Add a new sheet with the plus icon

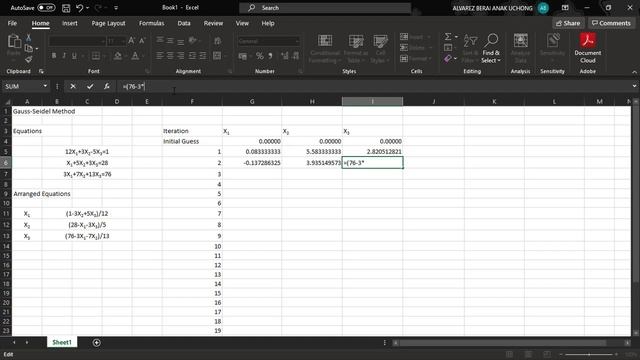point(97,342)
